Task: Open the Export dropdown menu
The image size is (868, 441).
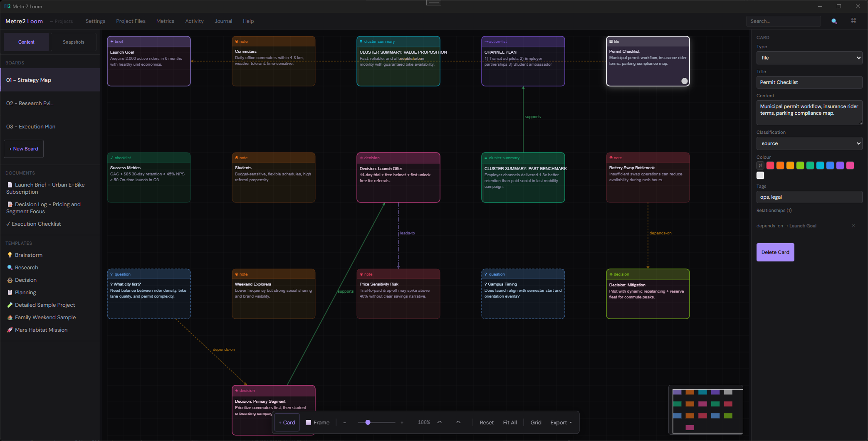Action: pyautogui.click(x=561, y=422)
